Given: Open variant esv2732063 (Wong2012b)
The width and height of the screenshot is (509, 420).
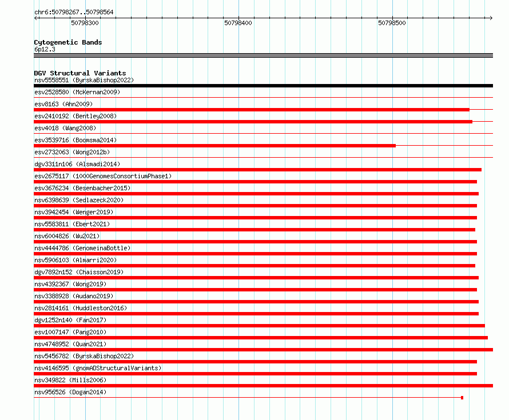Looking at the screenshot, I should pos(72,152).
